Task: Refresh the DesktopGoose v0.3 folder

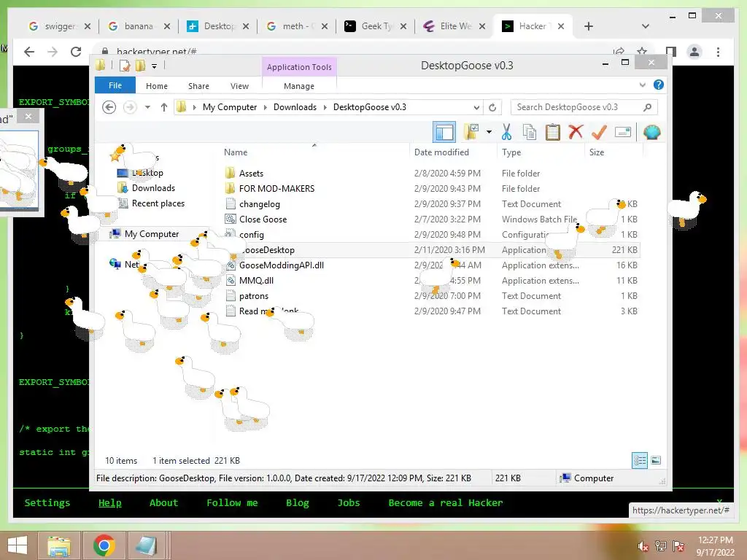Action: point(492,107)
